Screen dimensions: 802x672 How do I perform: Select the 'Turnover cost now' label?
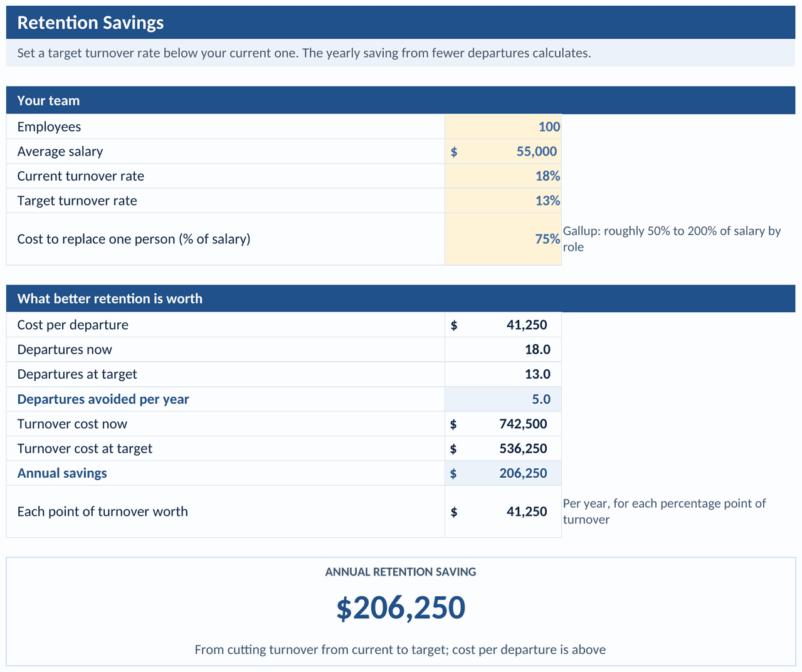[x=72, y=424]
